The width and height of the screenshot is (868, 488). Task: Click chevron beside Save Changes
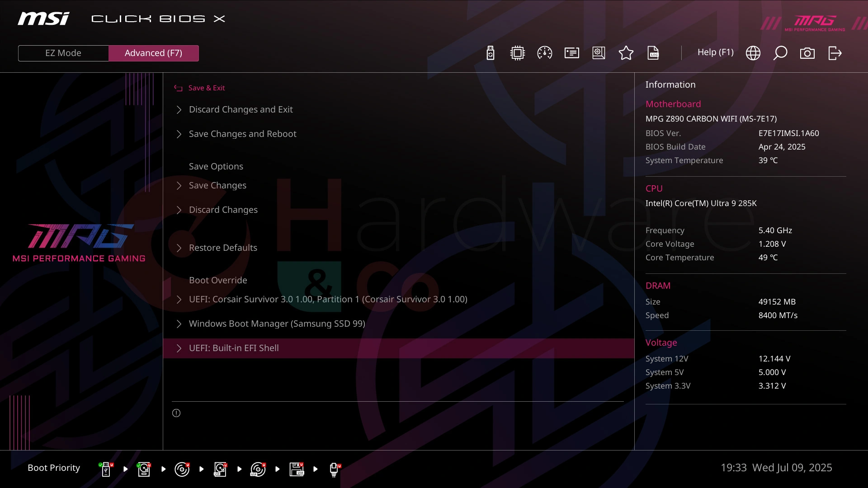179,186
